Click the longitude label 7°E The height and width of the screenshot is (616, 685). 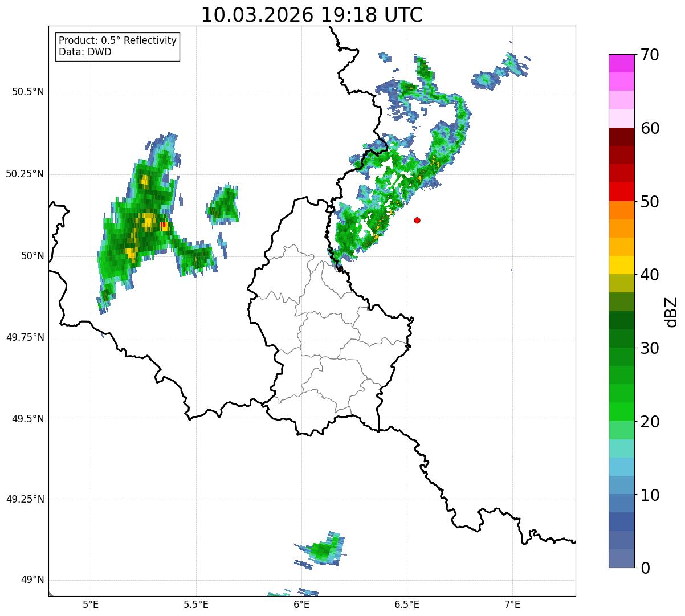[512, 605]
